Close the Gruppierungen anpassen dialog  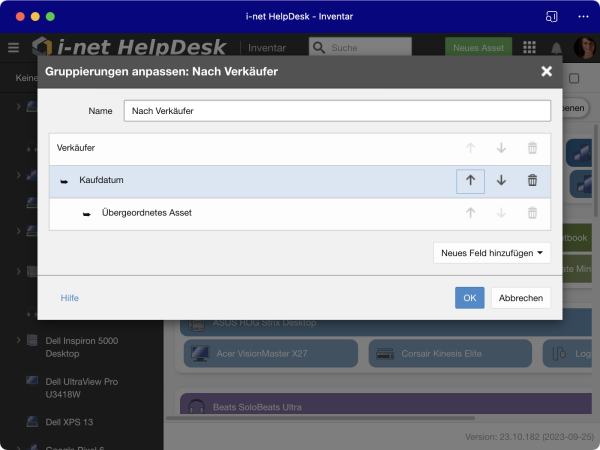pos(546,71)
